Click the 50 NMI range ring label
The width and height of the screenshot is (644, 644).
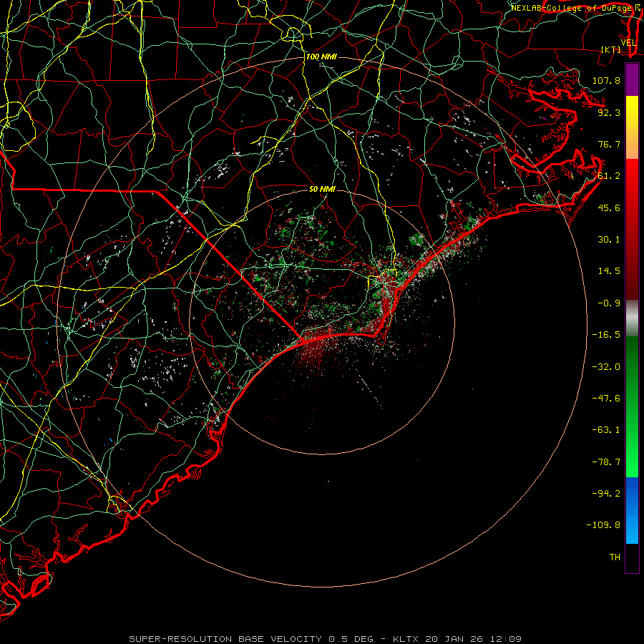[322, 189]
